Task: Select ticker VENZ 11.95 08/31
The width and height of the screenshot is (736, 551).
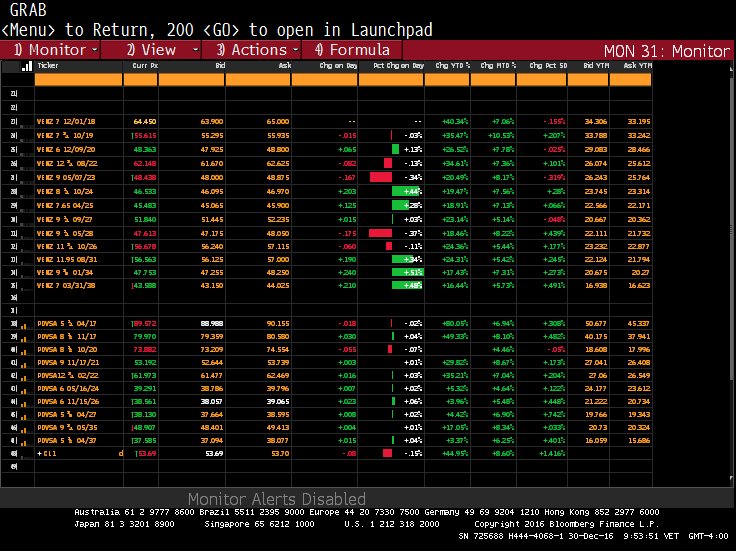Action: point(66,260)
